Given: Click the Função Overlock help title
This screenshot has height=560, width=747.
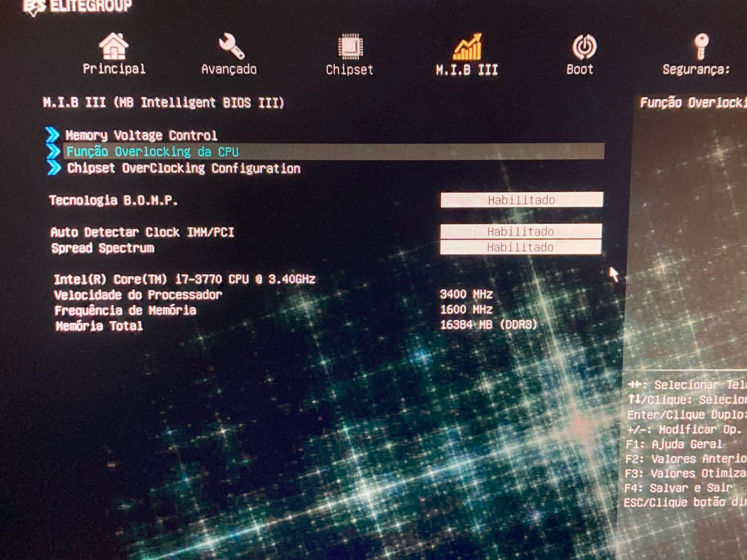Looking at the screenshot, I should (x=693, y=103).
